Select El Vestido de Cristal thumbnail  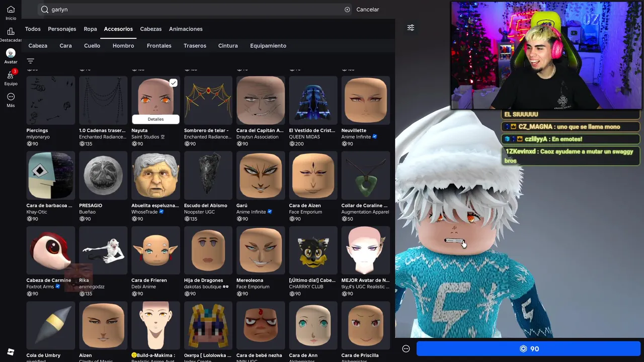313,100
